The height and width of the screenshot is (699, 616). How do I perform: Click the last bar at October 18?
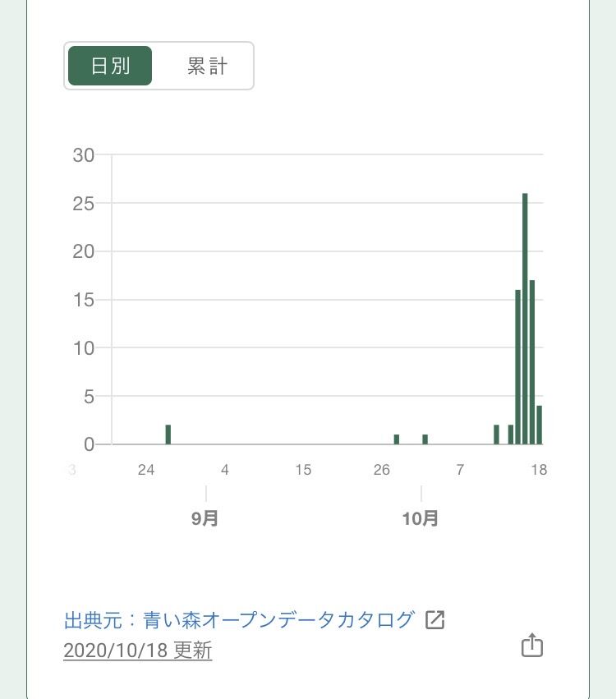(540, 425)
